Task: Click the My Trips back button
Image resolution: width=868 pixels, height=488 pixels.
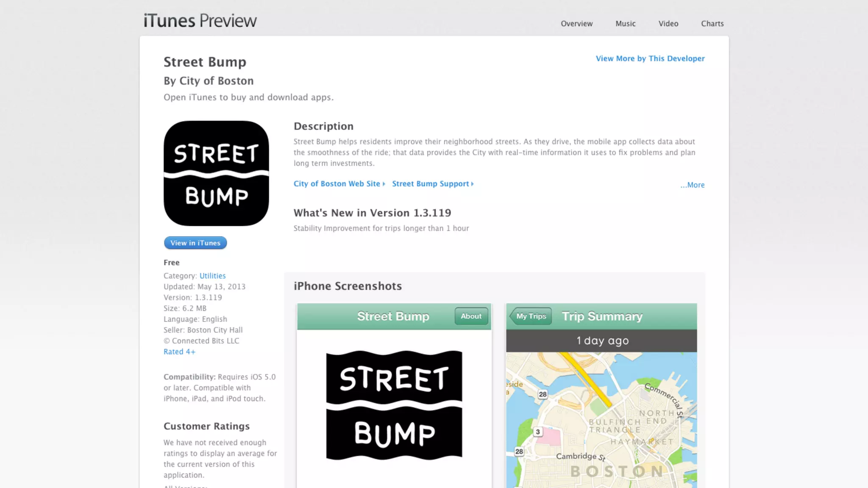Action: [531, 316]
